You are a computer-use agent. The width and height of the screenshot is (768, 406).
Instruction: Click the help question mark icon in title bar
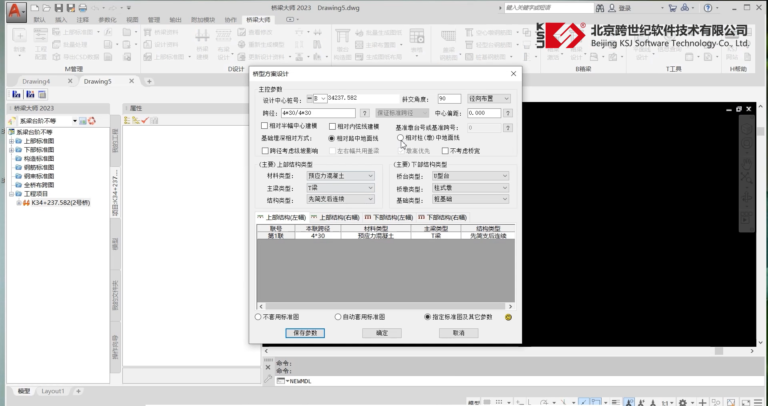pos(708,8)
